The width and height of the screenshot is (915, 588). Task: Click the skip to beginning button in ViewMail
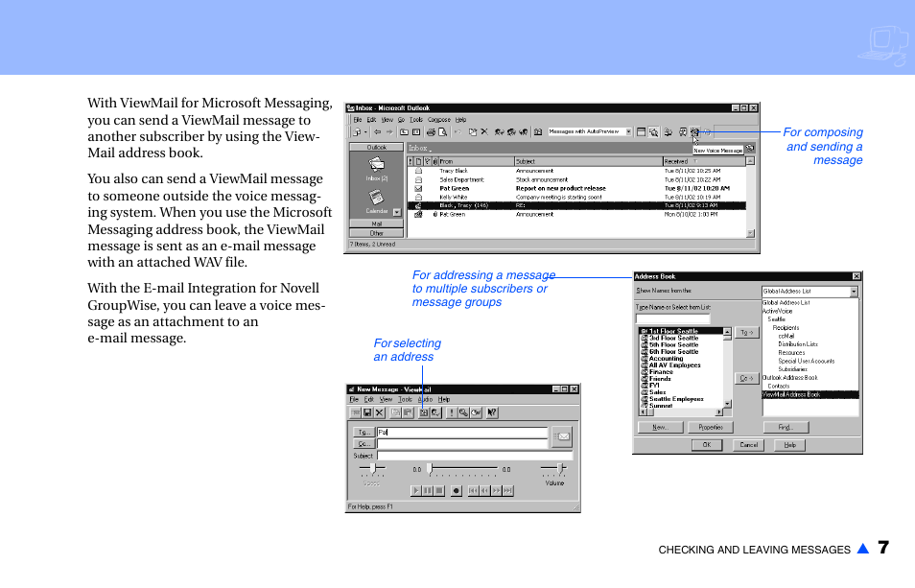(473, 490)
